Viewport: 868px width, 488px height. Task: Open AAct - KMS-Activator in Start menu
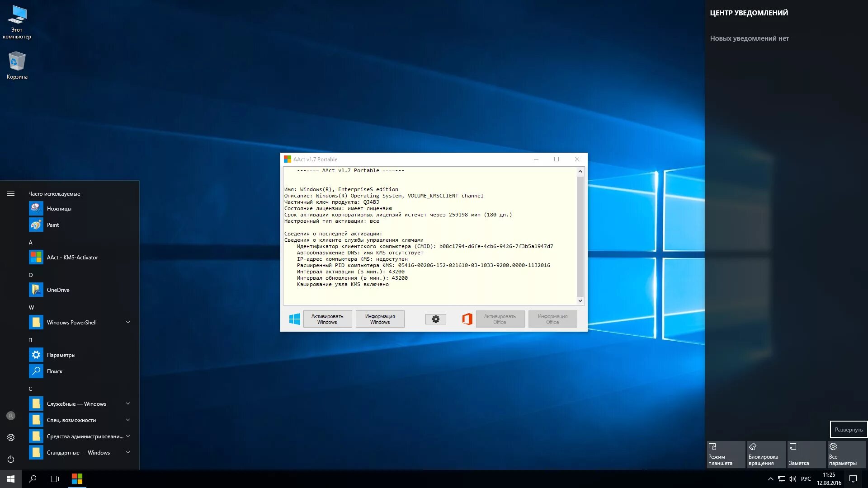[x=80, y=258]
